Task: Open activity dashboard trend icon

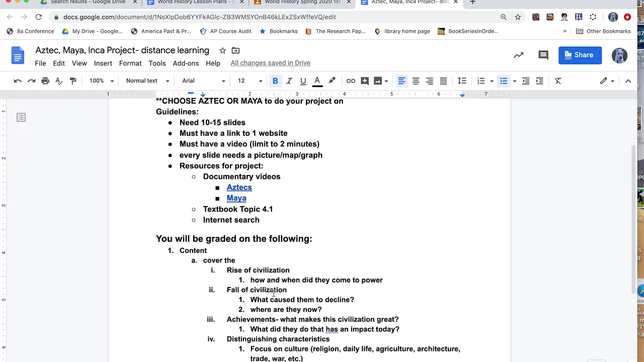Action: pos(518,55)
